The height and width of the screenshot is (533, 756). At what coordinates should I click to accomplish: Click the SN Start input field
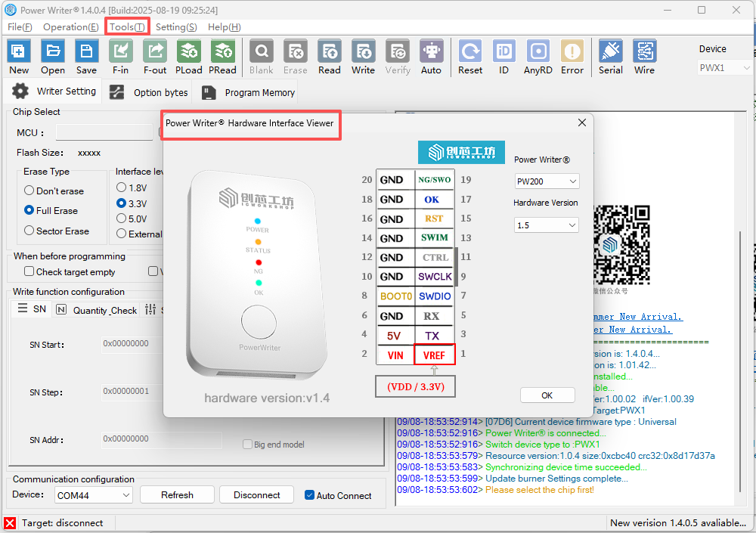pos(131,343)
